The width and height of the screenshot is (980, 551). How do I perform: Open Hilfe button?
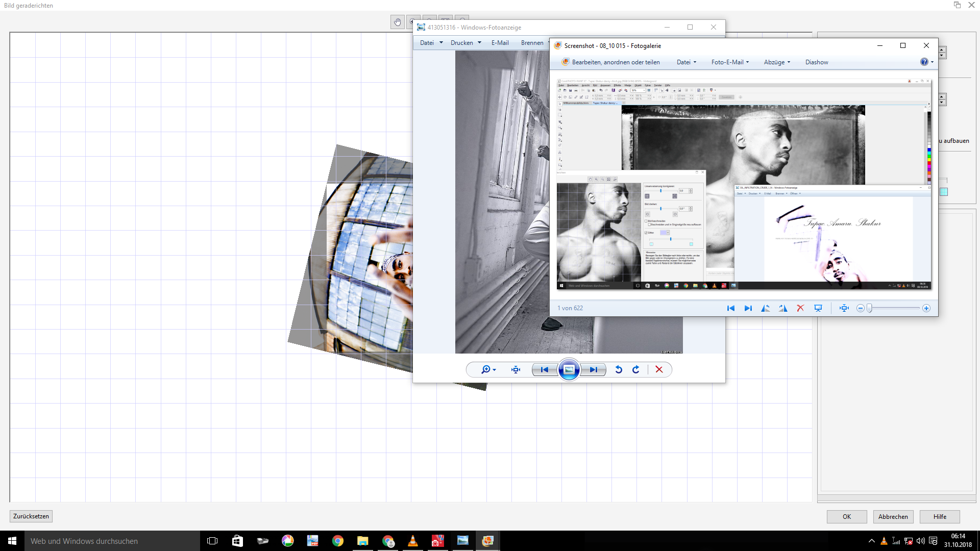pyautogui.click(x=940, y=517)
